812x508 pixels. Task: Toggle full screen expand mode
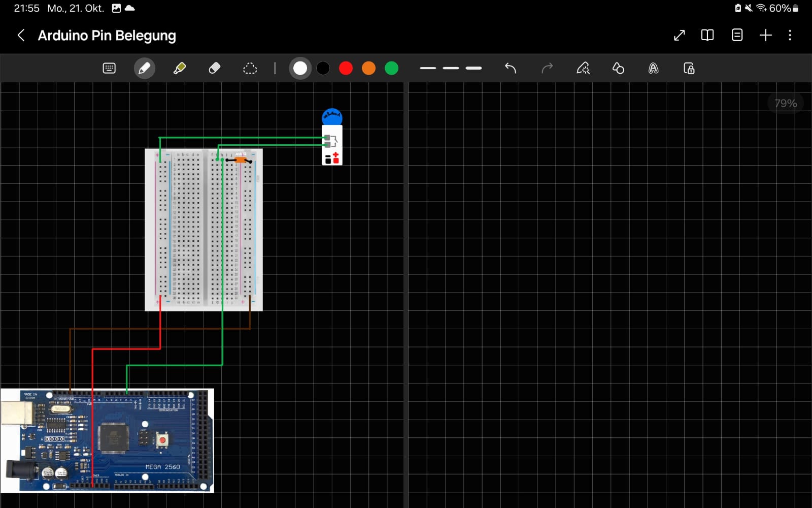point(679,35)
